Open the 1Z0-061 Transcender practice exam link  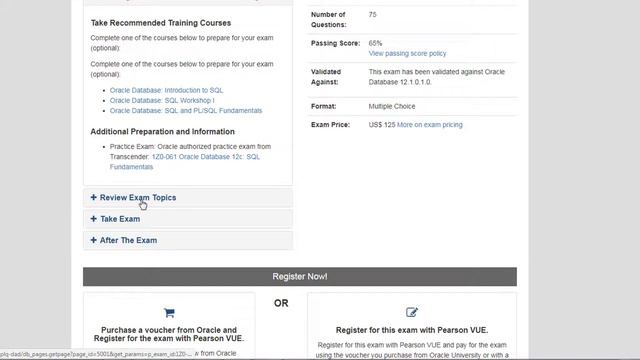pos(184,162)
